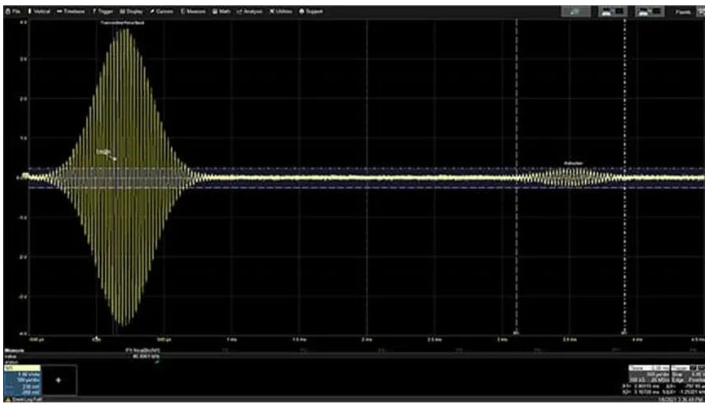
Task: Open the Vertical menu
Action: (39, 11)
